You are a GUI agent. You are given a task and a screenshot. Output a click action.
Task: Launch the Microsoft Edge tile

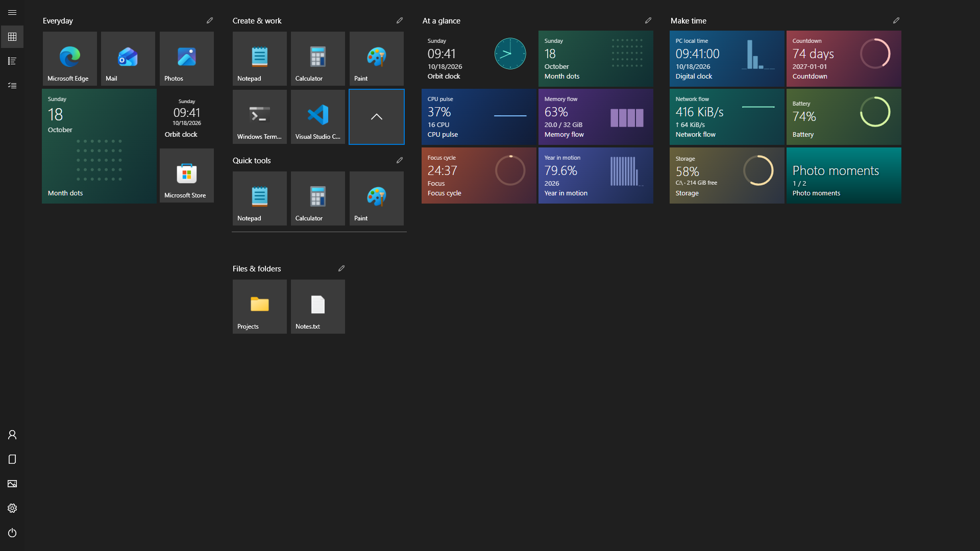click(70, 59)
